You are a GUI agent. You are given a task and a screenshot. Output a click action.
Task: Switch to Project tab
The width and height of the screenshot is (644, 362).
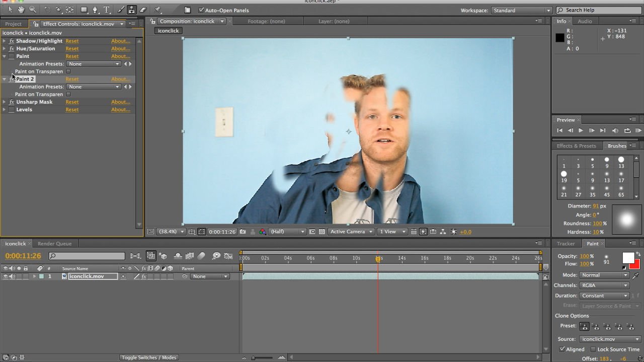pos(13,24)
